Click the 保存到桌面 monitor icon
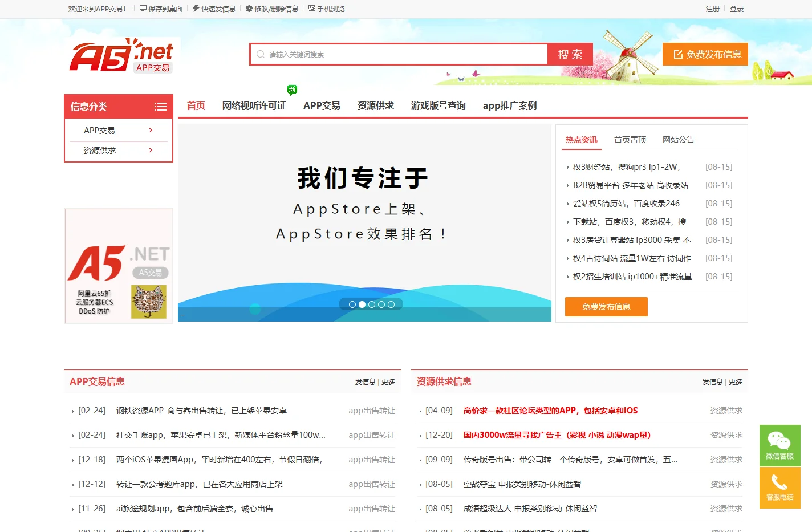 point(143,9)
